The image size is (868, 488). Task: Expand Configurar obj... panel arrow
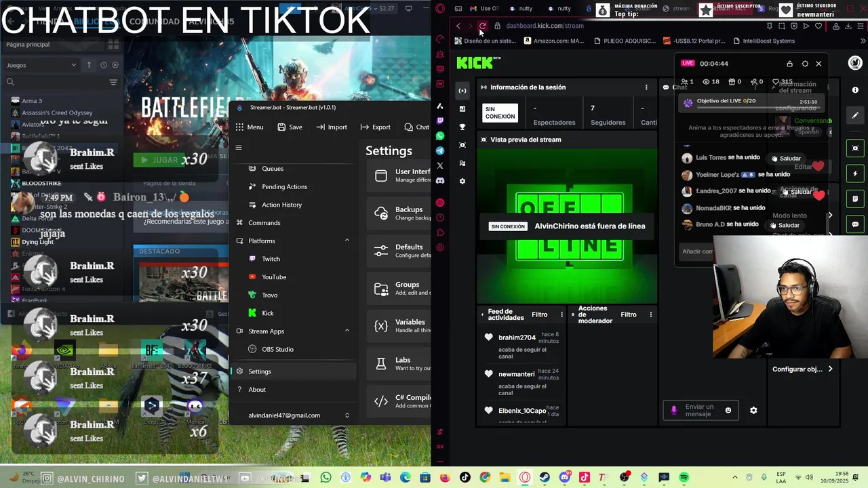click(830, 369)
